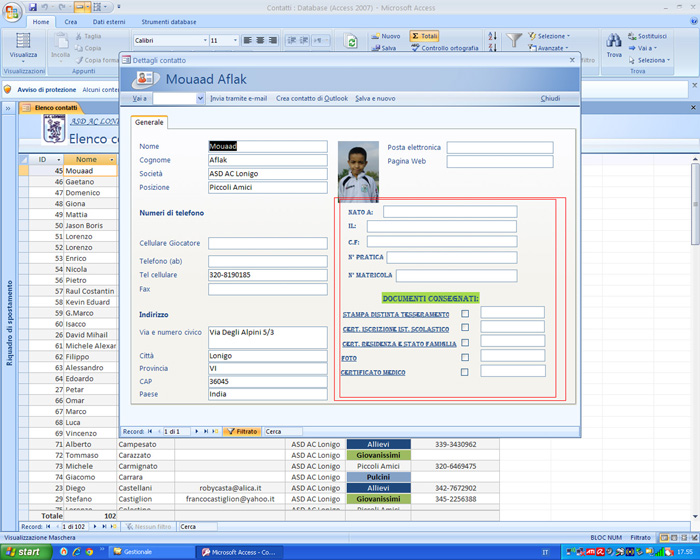The width and height of the screenshot is (700, 560).
Task: Open the Calibri font dropdown
Action: point(205,40)
